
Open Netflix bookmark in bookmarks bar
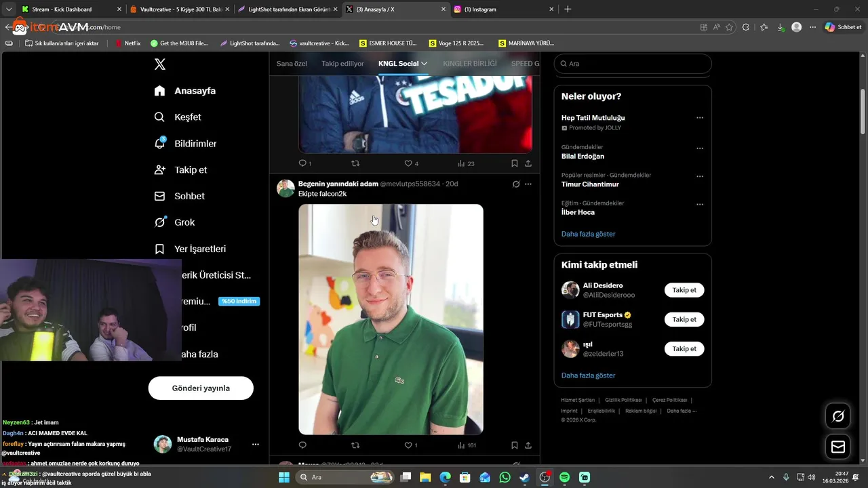coord(128,43)
